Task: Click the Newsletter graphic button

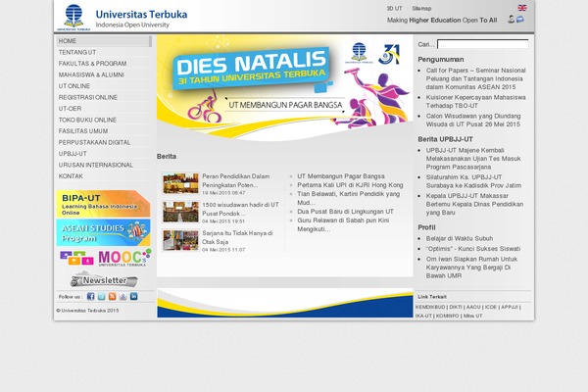Action: (x=104, y=280)
